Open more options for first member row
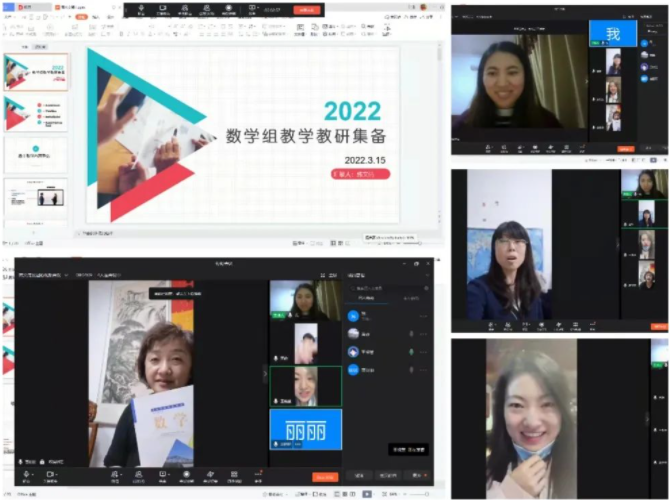670x500 pixels. 423,316
